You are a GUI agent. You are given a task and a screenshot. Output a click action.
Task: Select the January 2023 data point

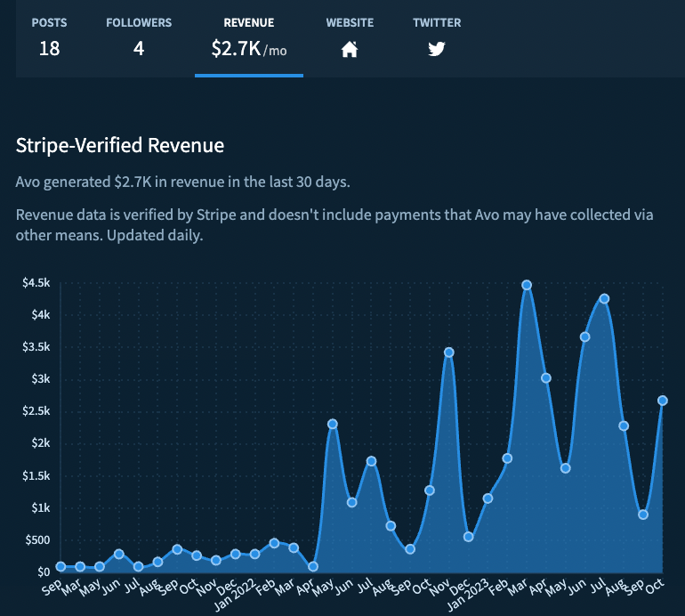click(488, 498)
